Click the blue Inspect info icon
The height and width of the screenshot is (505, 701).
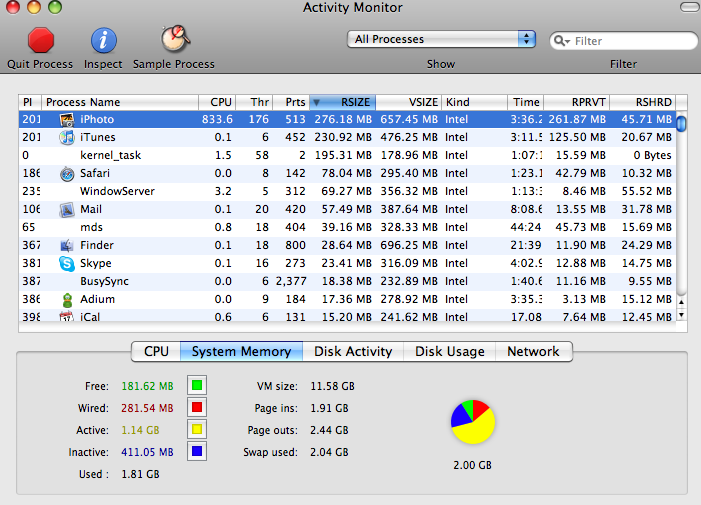coord(104,40)
